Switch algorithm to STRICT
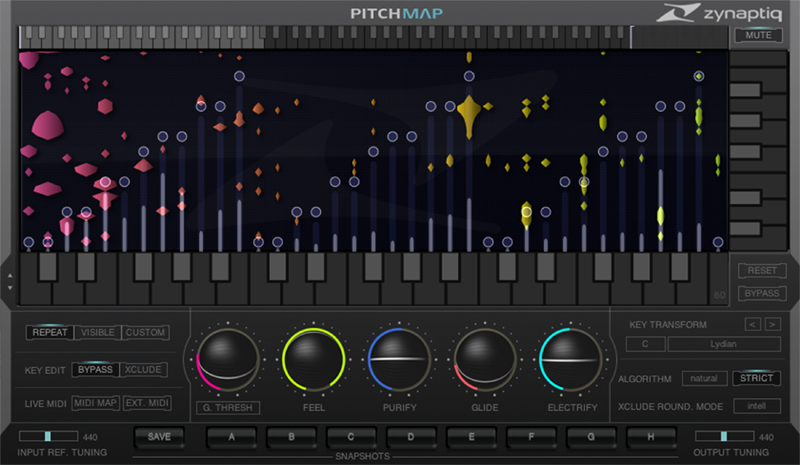Image resolution: width=800 pixels, height=465 pixels. 756,378
